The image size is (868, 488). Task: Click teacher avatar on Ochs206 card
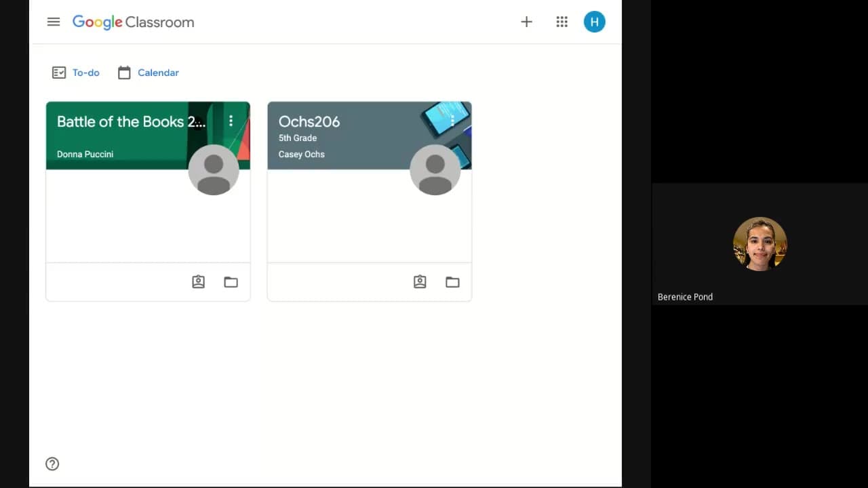click(x=435, y=169)
